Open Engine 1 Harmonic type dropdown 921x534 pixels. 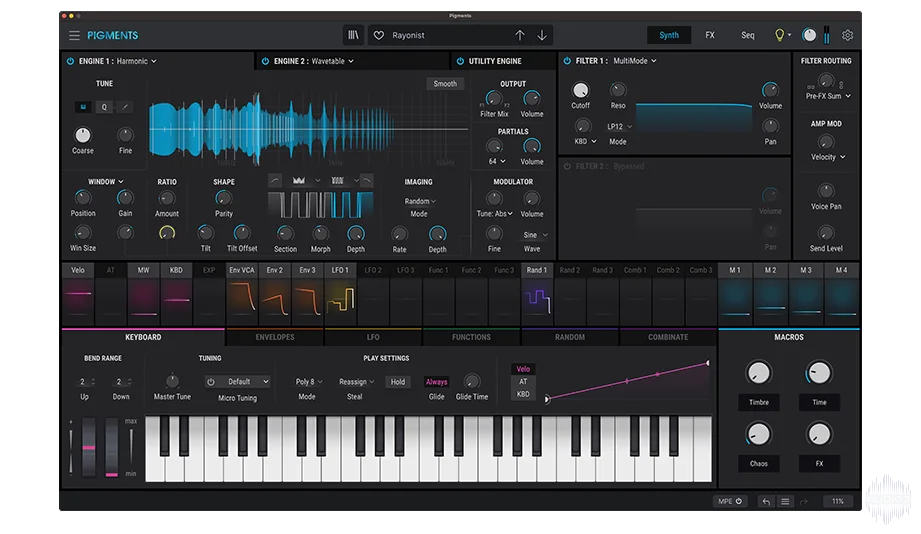[x=137, y=61]
